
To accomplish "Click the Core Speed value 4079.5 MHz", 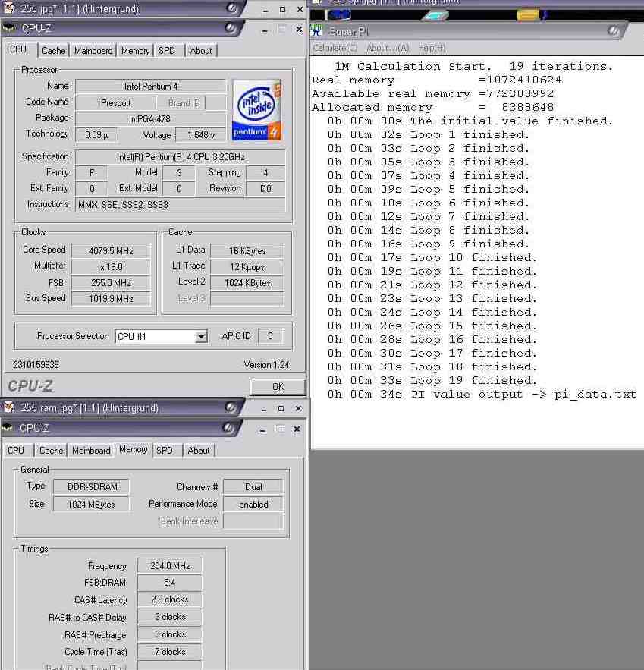I will click(111, 251).
